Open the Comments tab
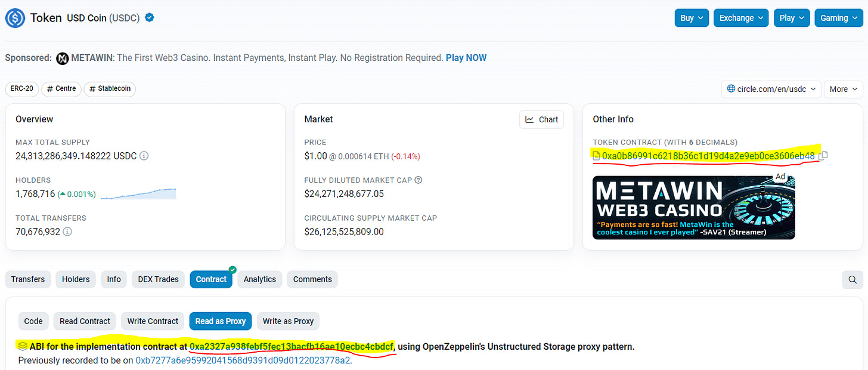868x370 pixels. click(312, 279)
